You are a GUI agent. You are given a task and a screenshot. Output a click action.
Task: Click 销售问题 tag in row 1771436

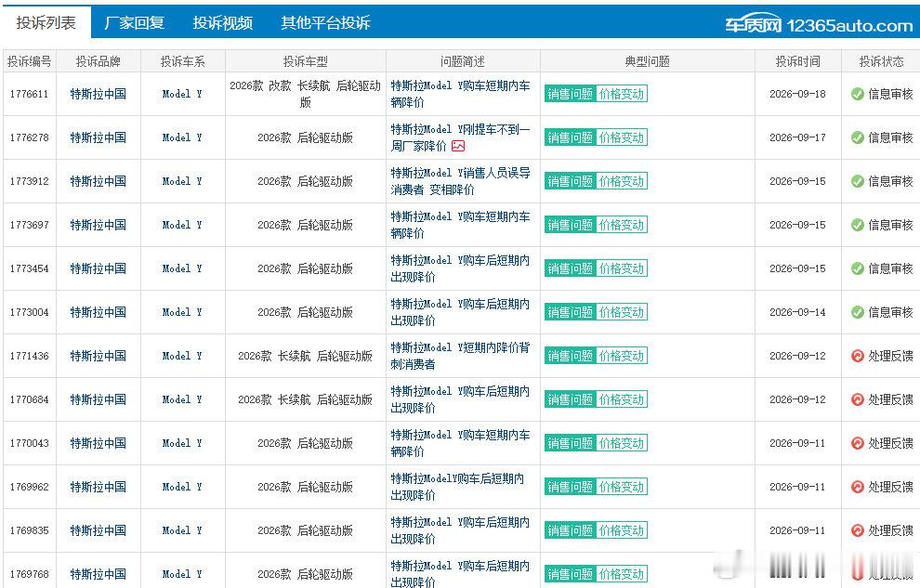tap(571, 356)
